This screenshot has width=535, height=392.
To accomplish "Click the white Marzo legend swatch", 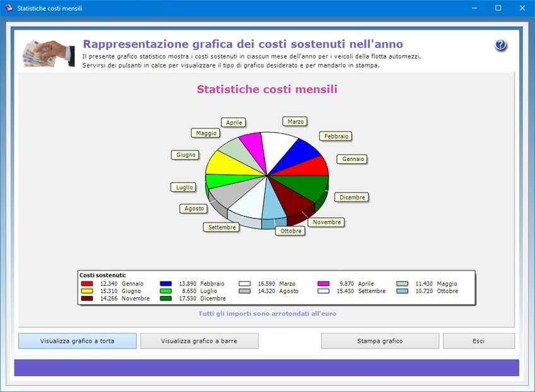I will (x=245, y=284).
